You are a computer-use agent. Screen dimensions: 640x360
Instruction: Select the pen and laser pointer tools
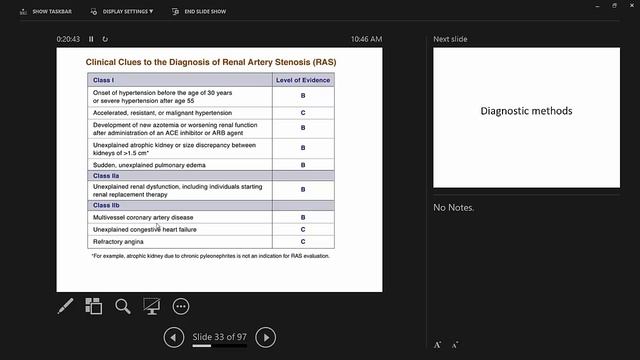point(65,306)
